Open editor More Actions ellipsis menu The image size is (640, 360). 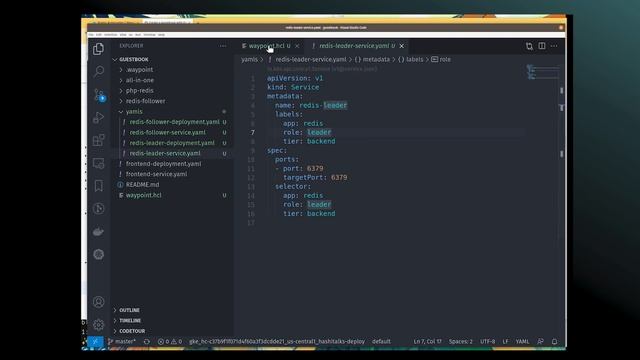coord(554,46)
